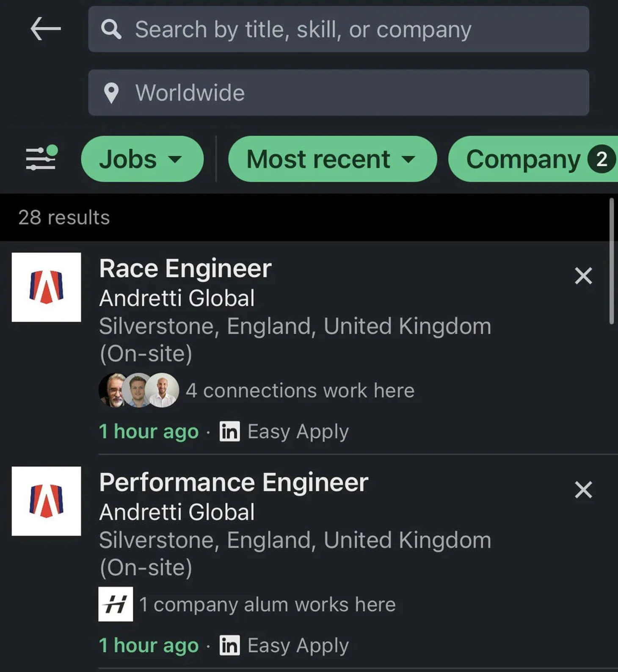Click Andretti logo beside Performance Engineer
Screen dimensions: 618x672
pos(47,501)
